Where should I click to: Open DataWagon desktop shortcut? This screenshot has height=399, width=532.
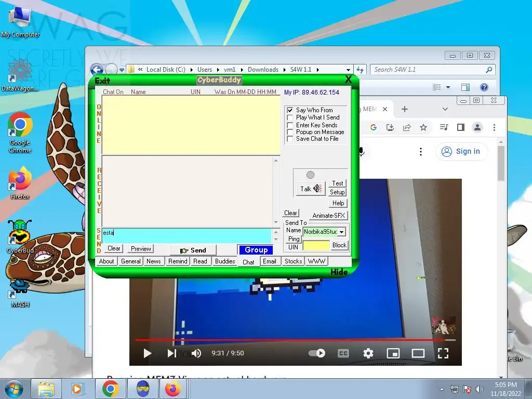[20, 75]
